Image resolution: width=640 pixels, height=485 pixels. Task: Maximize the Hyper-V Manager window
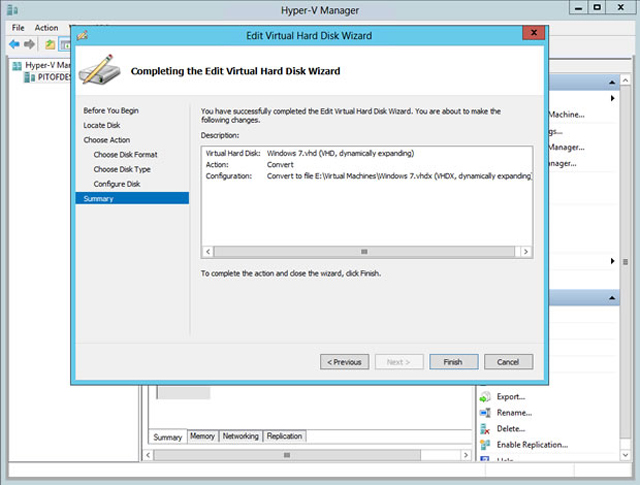pyautogui.click(x=597, y=7)
